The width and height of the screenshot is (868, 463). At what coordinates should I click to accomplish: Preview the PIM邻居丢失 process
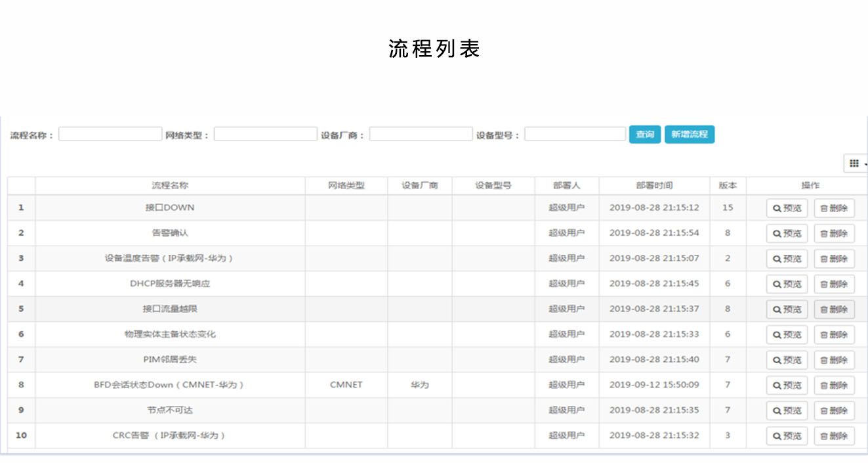pyautogui.click(x=787, y=360)
